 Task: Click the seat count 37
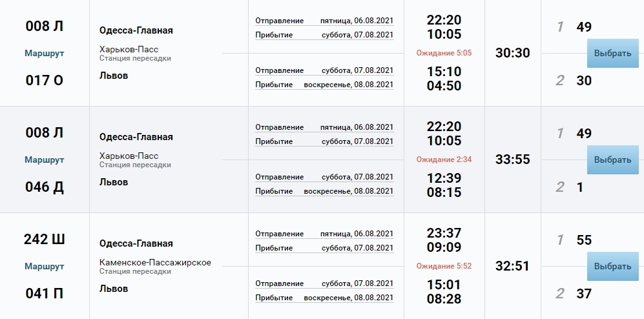(584, 294)
